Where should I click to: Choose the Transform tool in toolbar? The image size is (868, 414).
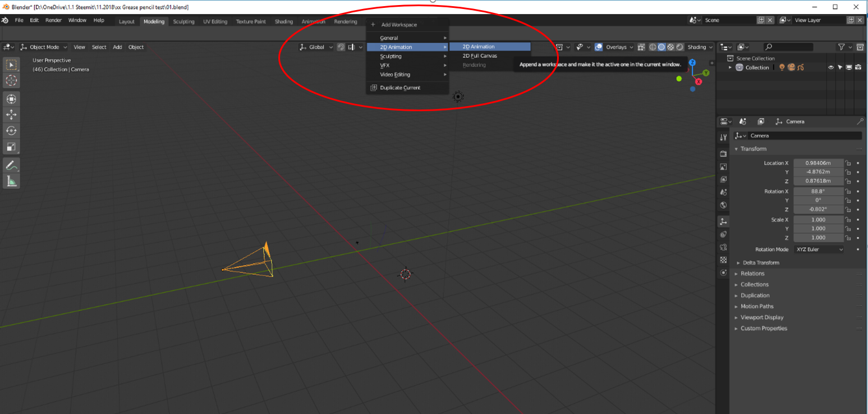point(11,99)
